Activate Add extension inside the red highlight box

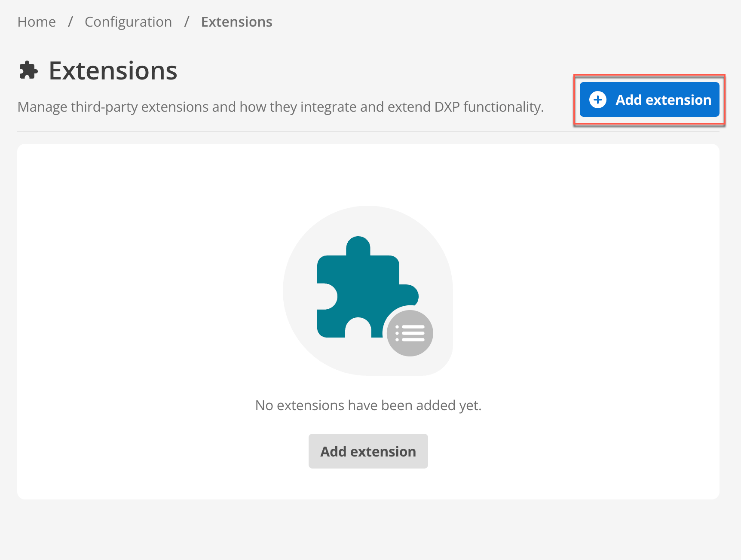(649, 99)
